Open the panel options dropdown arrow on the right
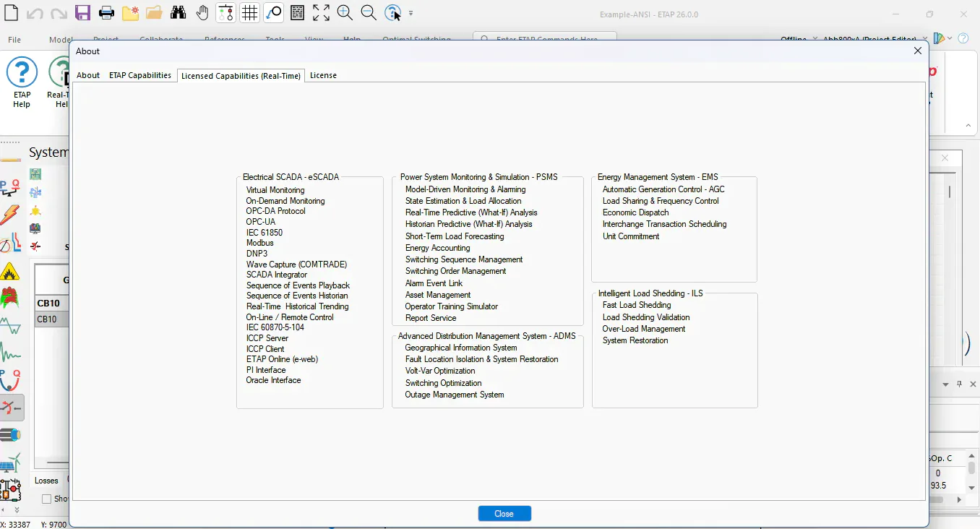980x529 pixels. (947, 384)
